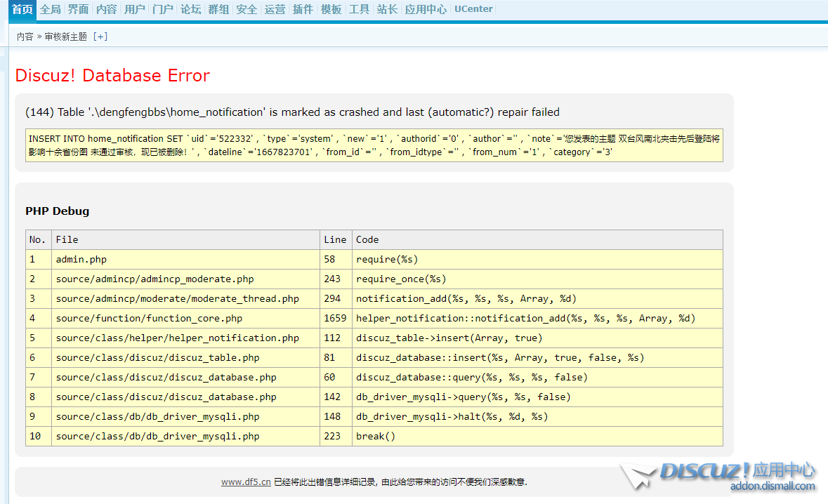Click the INSERT INTO home_notification SQL statement box
This screenshot has width=828, height=504.
(374, 145)
